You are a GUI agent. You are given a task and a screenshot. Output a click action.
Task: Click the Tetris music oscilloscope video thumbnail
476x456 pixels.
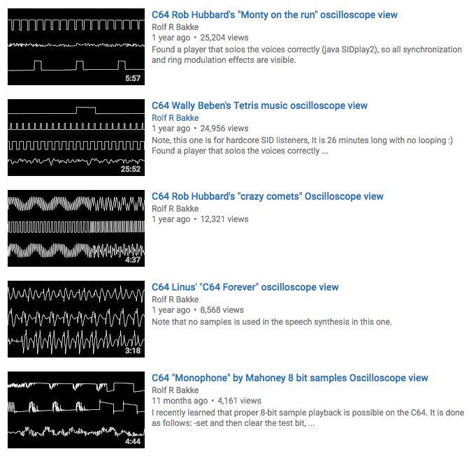point(75,138)
